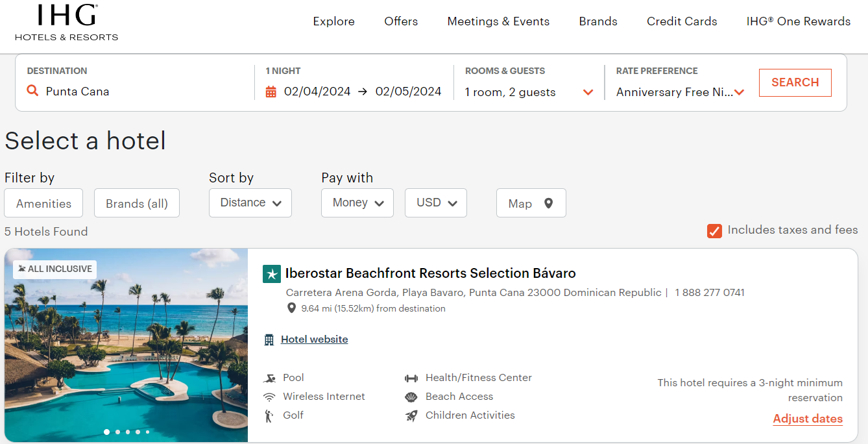
Task: Expand the Rooms & Guests dropdown
Action: tap(588, 92)
